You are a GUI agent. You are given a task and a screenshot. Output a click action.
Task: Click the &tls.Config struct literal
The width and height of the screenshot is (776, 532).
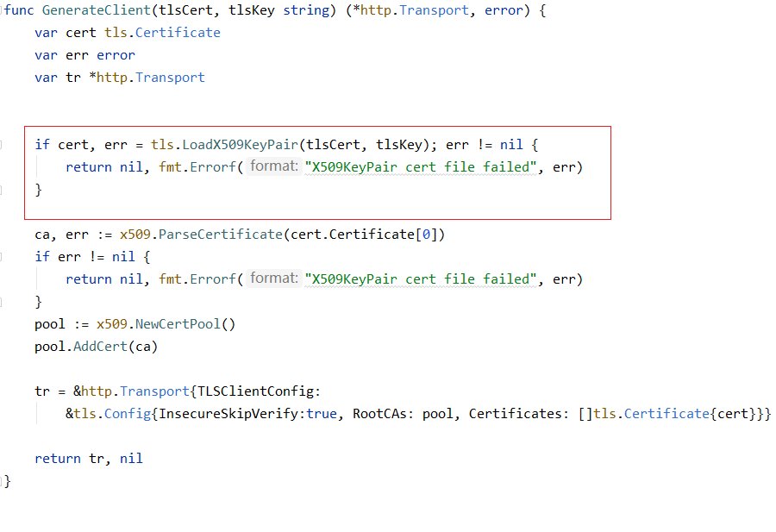[108, 414]
